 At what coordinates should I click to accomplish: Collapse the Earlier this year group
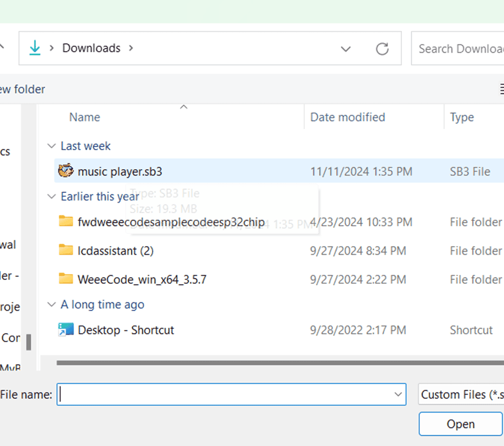[51, 197]
